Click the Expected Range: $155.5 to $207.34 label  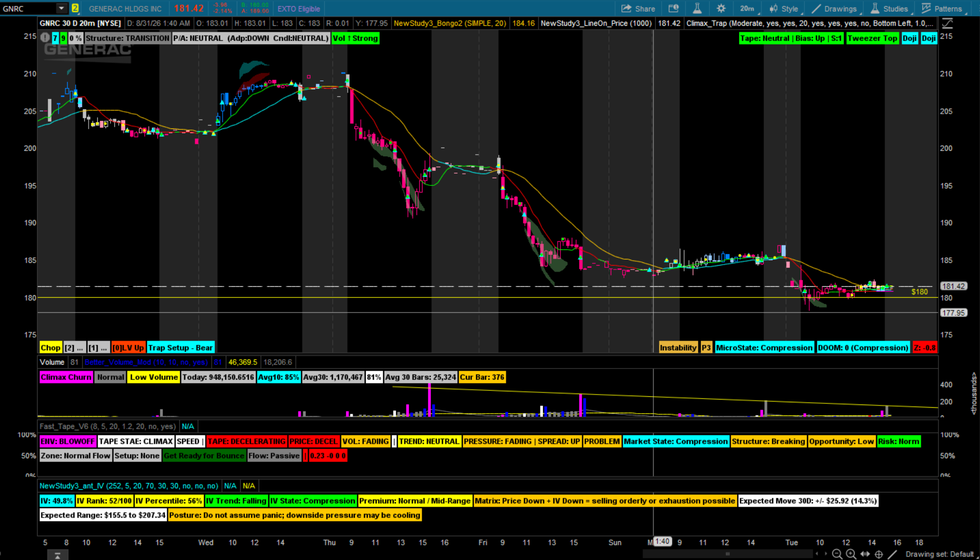[x=103, y=515]
